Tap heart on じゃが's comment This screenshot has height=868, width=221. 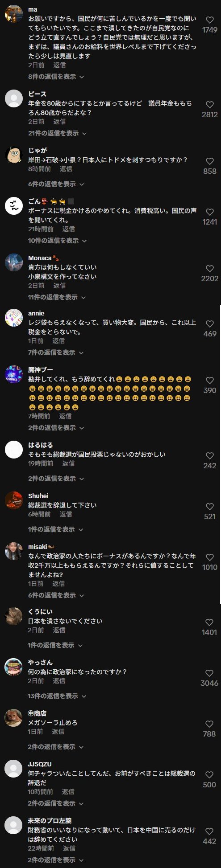tap(209, 161)
